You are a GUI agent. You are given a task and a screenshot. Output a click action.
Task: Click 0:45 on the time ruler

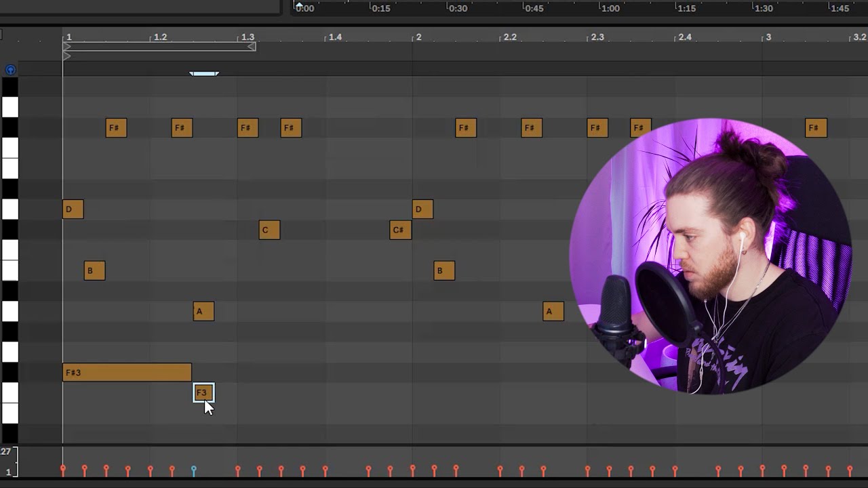tap(534, 8)
